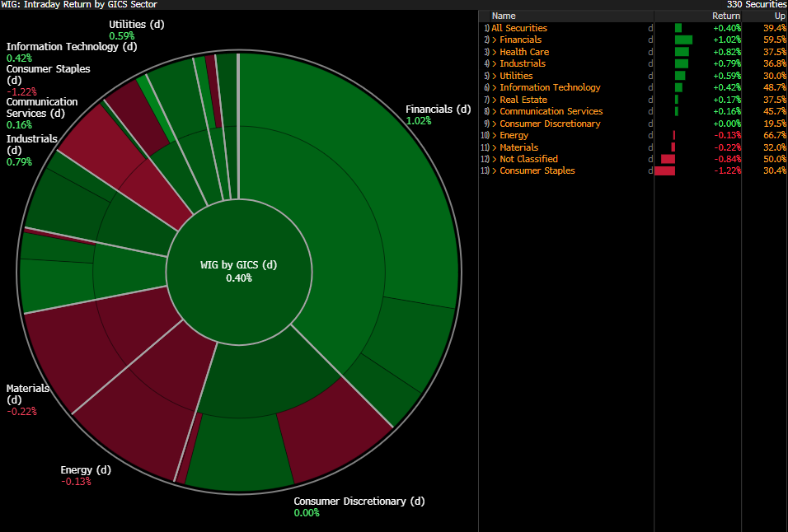Click the Name column header
This screenshot has width=788, height=532.
click(504, 16)
